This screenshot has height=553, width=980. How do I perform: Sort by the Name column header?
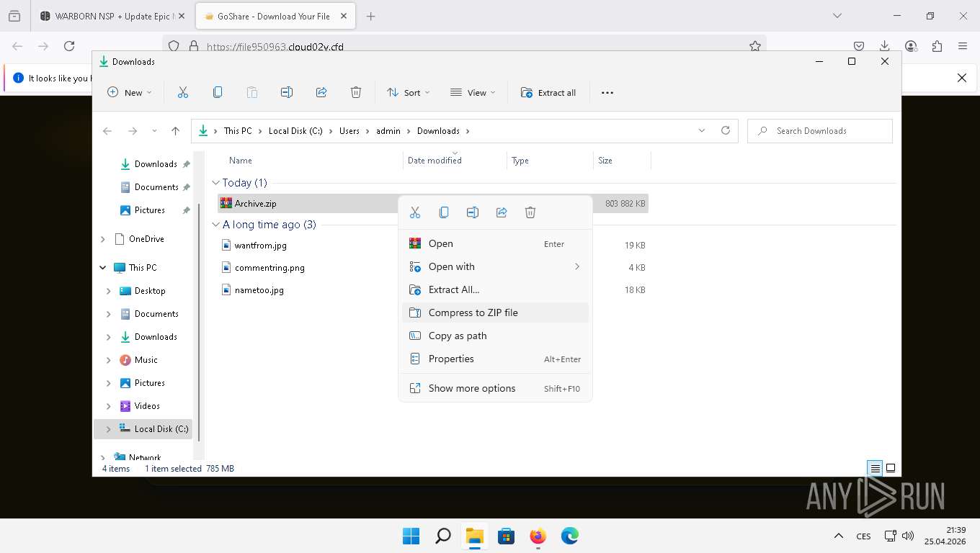pos(241,161)
